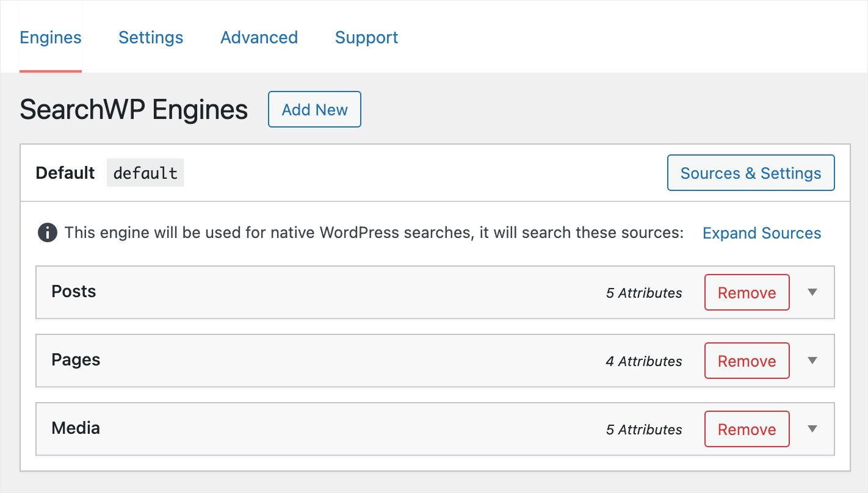Open Sources & Settings for Default engine

click(x=751, y=173)
